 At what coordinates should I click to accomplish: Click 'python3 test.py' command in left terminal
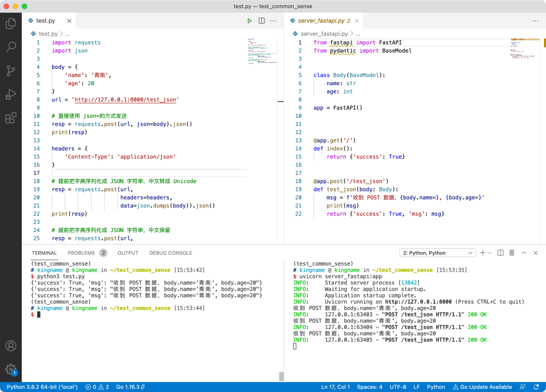click(x=61, y=276)
